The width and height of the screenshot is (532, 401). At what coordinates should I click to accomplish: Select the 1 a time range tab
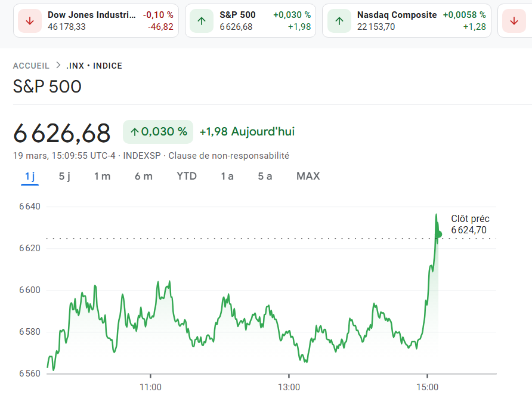point(227,176)
